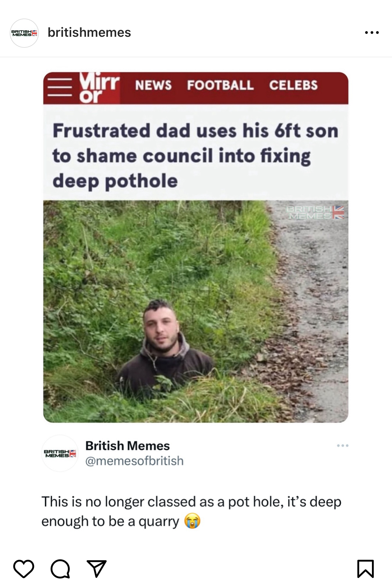Open britishmemes username link

click(x=89, y=33)
